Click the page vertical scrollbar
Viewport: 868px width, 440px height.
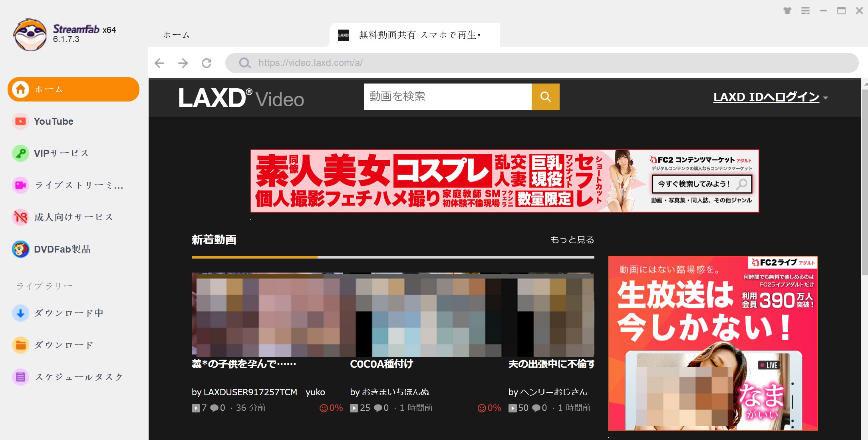click(865, 183)
